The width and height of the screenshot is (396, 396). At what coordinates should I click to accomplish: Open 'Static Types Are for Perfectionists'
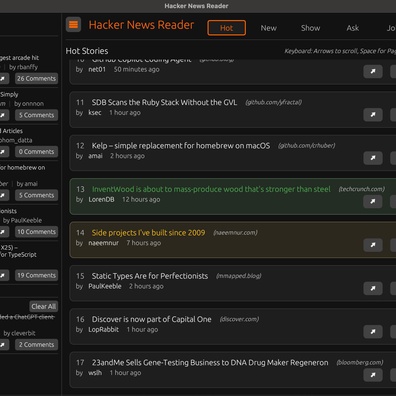[150, 276]
